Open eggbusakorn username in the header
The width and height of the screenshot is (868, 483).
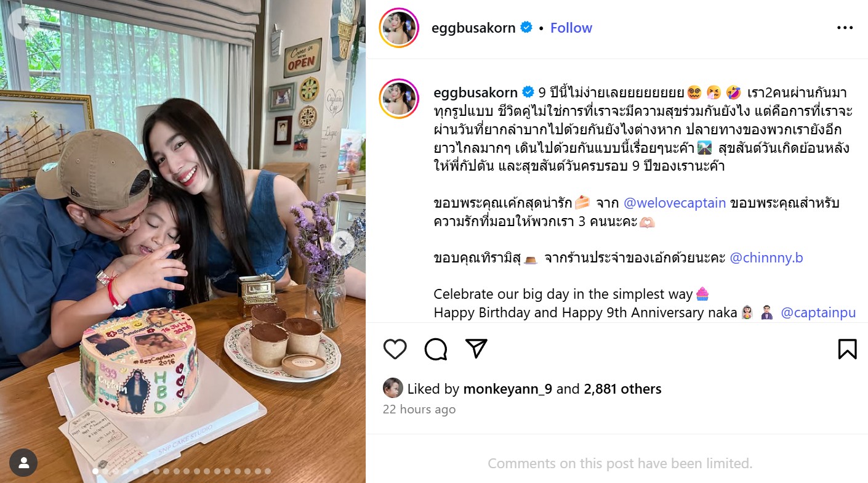tap(473, 28)
